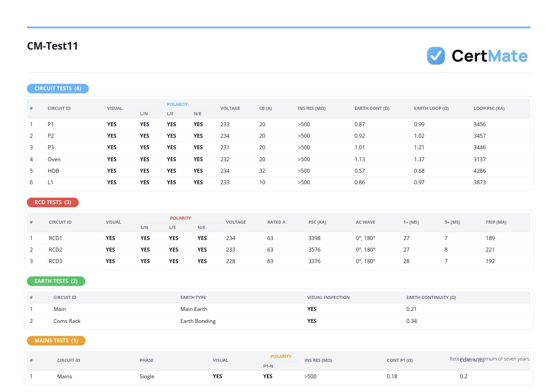Viewport: 557px width, 392px height.
Task: Click the Earth Bonding type cell
Action: (x=198, y=321)
